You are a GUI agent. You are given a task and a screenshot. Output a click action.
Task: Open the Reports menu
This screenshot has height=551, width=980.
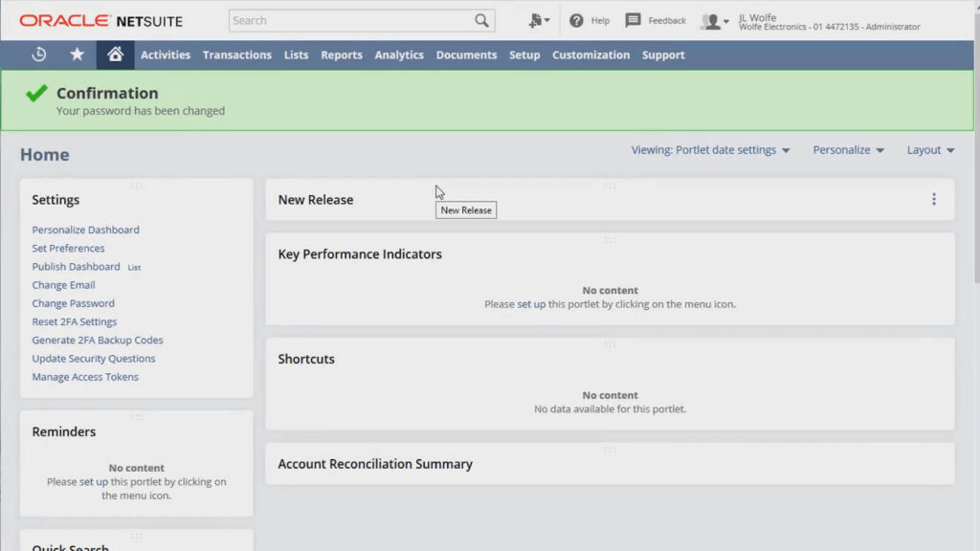[342, 55]
